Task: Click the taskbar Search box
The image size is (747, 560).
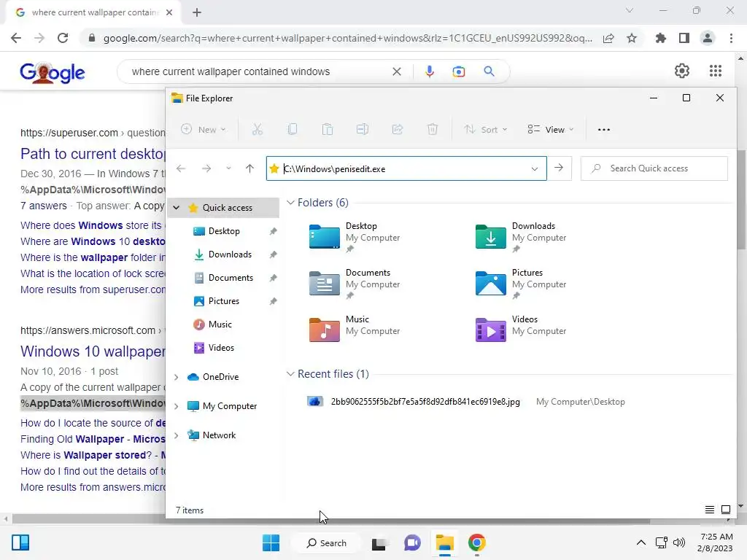Action: (326, 542)
